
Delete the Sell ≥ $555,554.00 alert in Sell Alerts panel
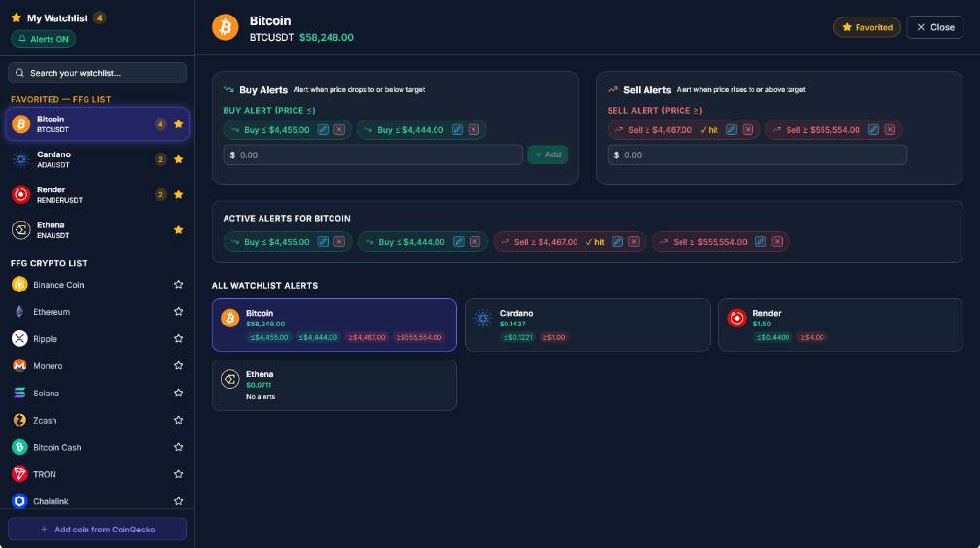point(890,130)
